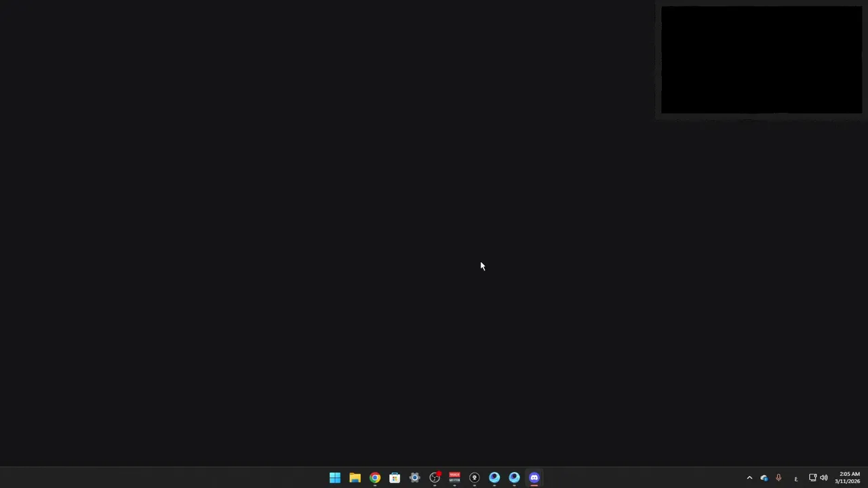Expand the hidden system tray icons chevron
The width and height of the screenshot is (868, 488).
(x=749, y=478)
